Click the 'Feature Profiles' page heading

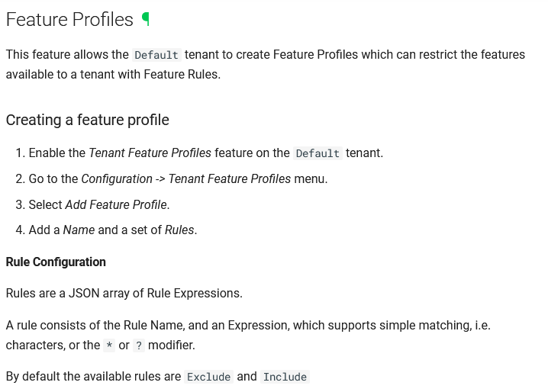[69, 20]
